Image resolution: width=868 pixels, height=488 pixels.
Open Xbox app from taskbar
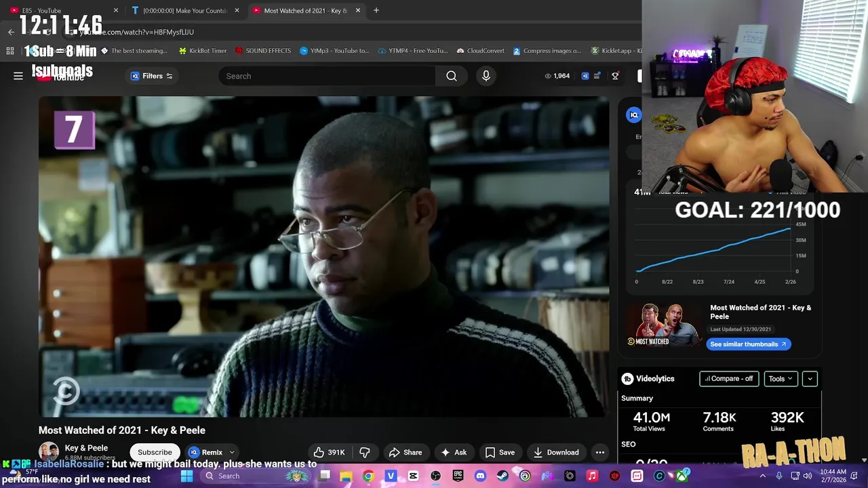pyautogui.click(x=682, y=476)
